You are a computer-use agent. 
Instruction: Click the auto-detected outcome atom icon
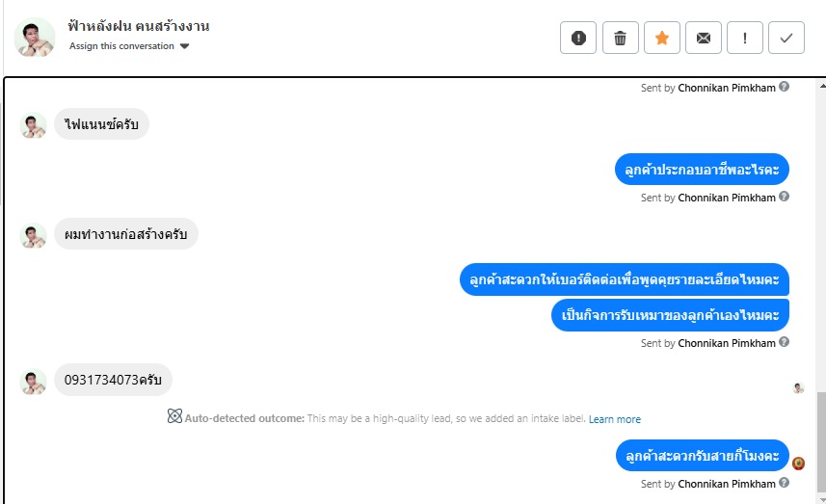(174, 418)
